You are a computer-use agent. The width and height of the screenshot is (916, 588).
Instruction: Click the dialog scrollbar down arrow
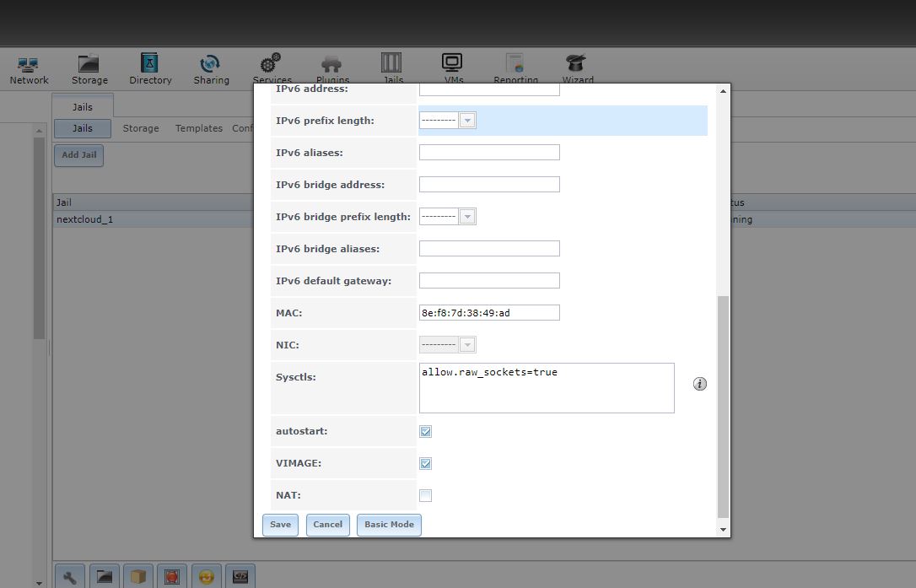pyautogui.click(x=723, y=530)
